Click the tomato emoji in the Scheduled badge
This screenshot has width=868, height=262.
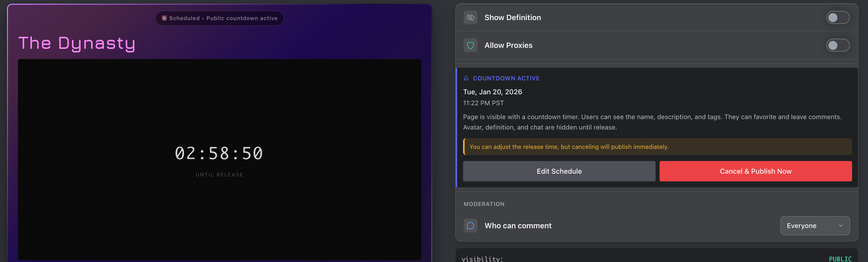[164, 18]
